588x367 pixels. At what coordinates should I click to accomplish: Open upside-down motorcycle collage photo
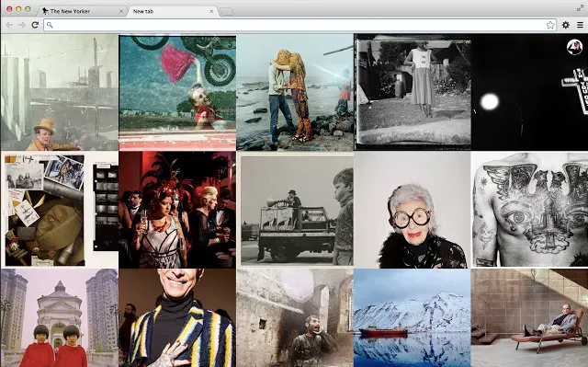point(177,92)
